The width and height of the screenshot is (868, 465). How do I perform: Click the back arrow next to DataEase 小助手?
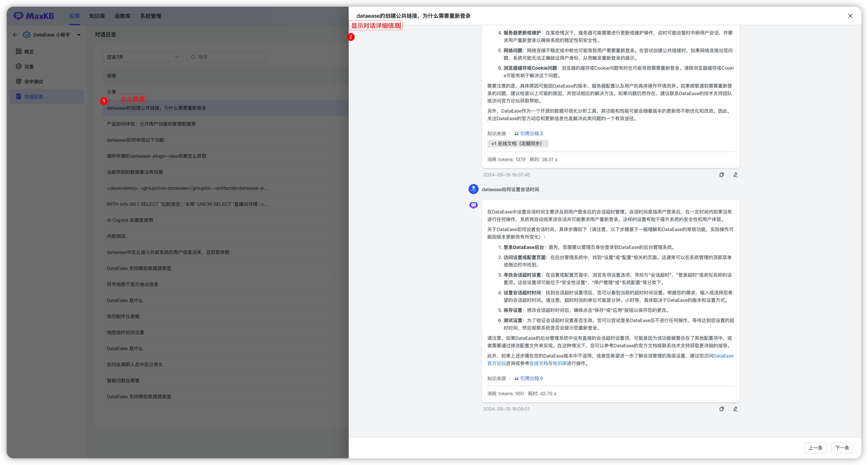pyautogui.click(x=15, y=34)
